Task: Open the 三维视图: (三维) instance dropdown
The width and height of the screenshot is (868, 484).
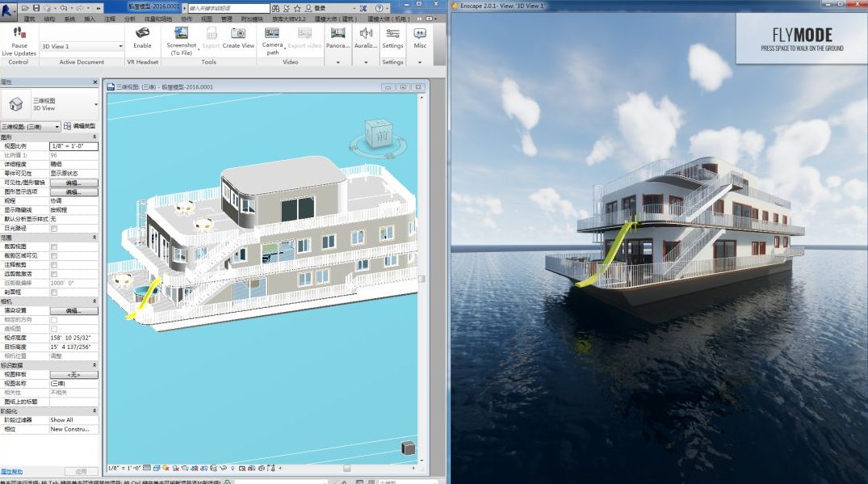Action: pos(31,127)
